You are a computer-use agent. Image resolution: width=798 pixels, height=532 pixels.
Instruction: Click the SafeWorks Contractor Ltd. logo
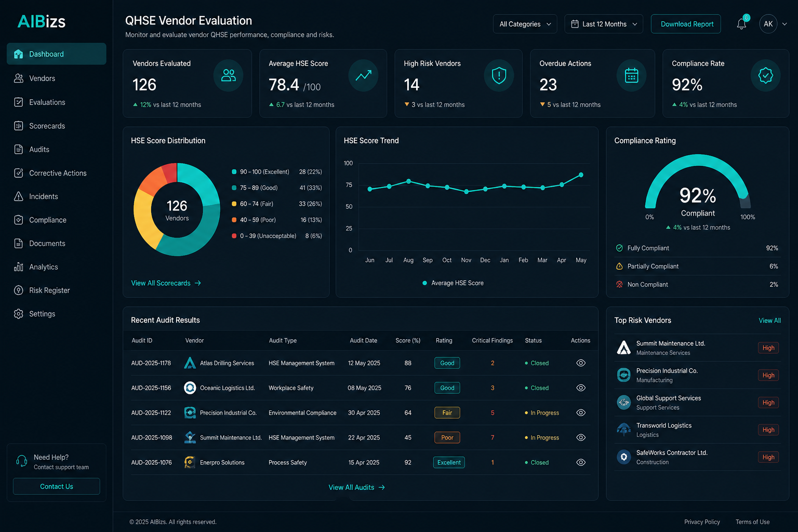pyautogui.click(x=623, y=457)
